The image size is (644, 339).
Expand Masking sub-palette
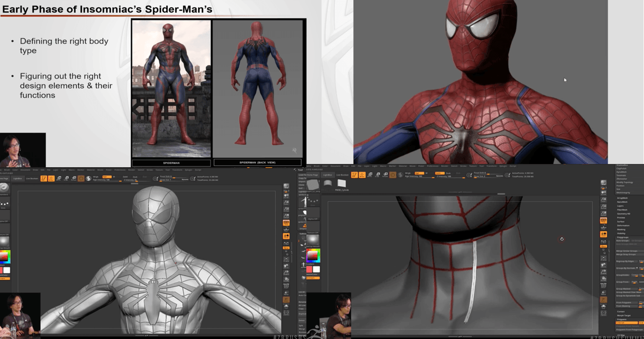pyautogui.click(x=621, y=229)
